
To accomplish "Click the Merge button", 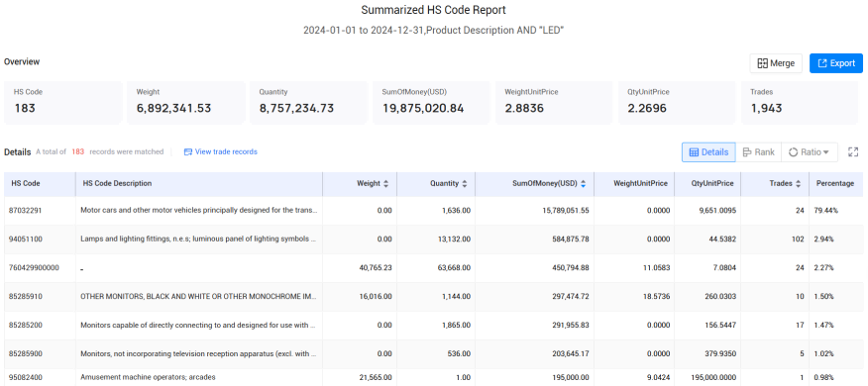I will 776,63.
